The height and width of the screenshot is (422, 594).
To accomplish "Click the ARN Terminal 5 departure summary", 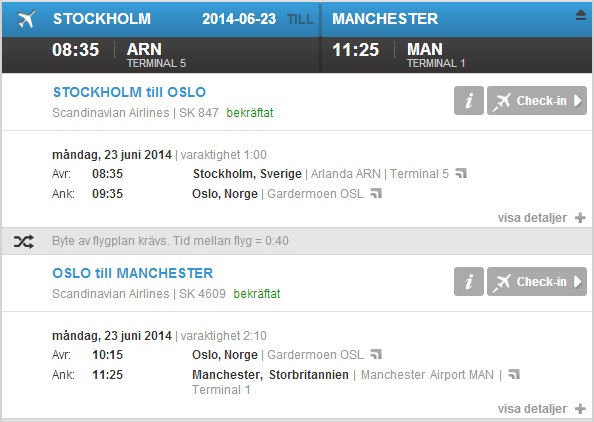I will click(156, 55).
